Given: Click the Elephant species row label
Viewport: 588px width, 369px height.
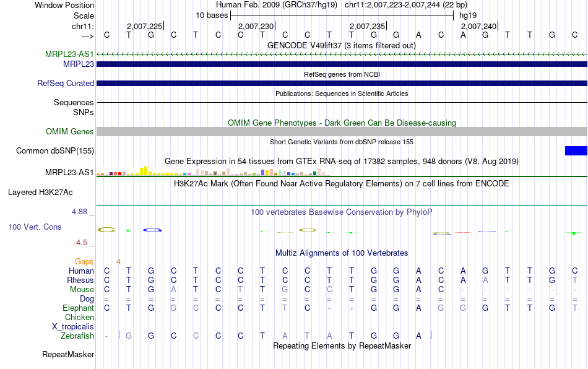Looking at the screenshot, I should click(79, 308).
